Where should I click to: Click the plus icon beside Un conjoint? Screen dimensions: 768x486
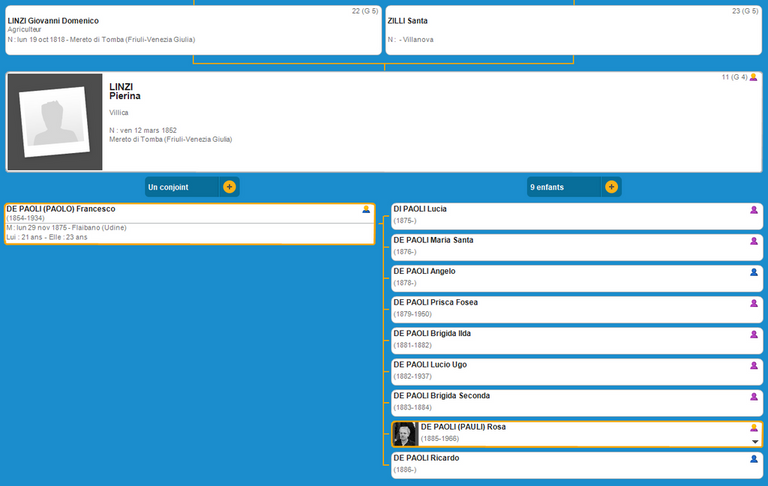pos(229,187)
